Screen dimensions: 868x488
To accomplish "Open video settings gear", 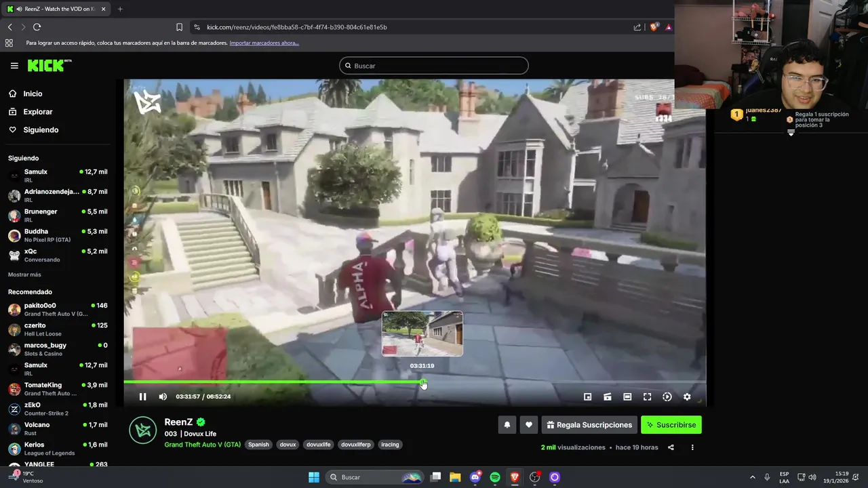I will (687, 396).
